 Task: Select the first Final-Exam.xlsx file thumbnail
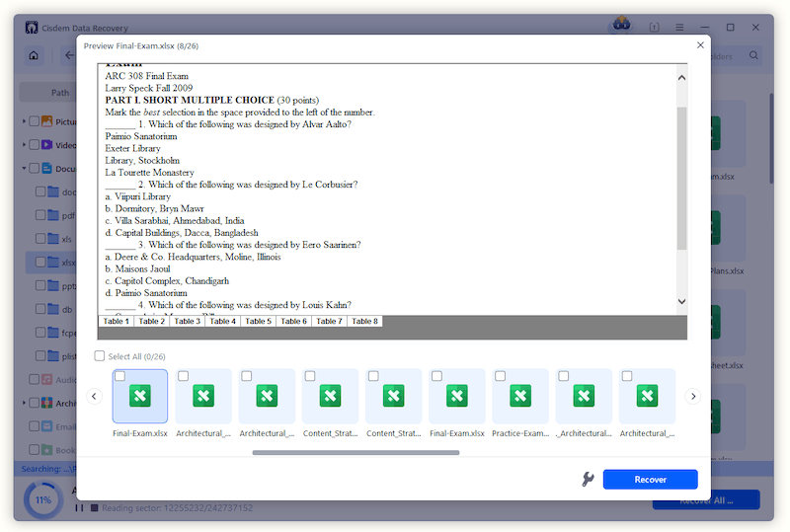(140, 397)
